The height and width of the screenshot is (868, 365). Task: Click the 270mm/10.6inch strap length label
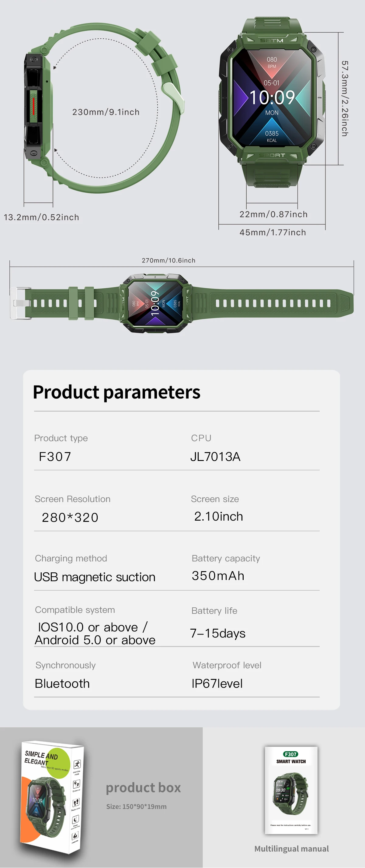(169, 261)
